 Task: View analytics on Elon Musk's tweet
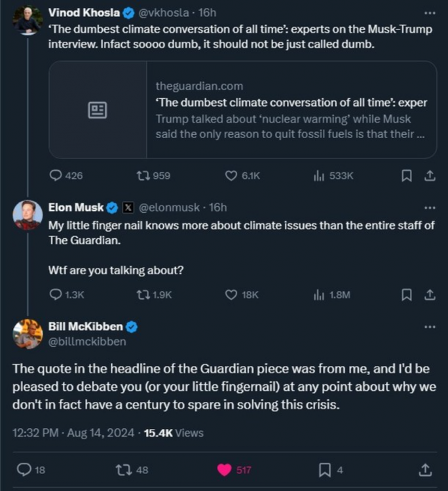click(320, 295)
